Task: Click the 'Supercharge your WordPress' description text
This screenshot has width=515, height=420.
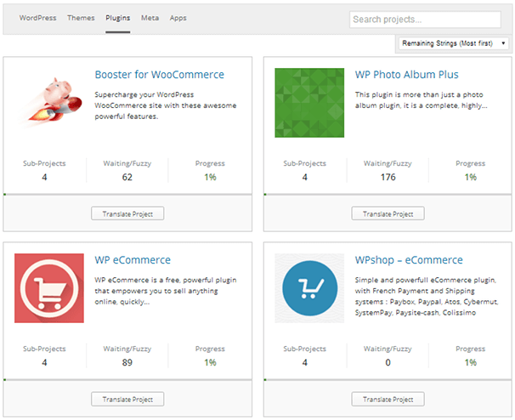Action: point(166,105)
